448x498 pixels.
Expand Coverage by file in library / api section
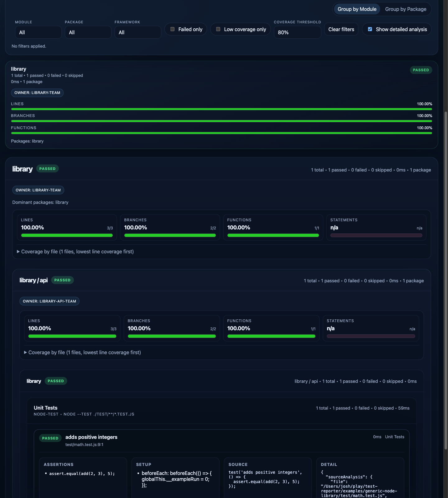tap(82, 352)
